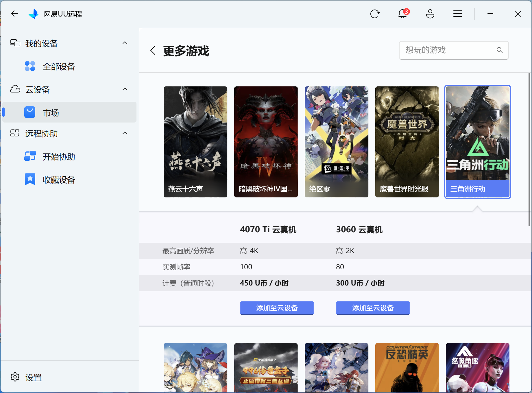The height and width of the screenshot is (393, 532).
Task: Click the 设置 gear icon
Action: 15,377
